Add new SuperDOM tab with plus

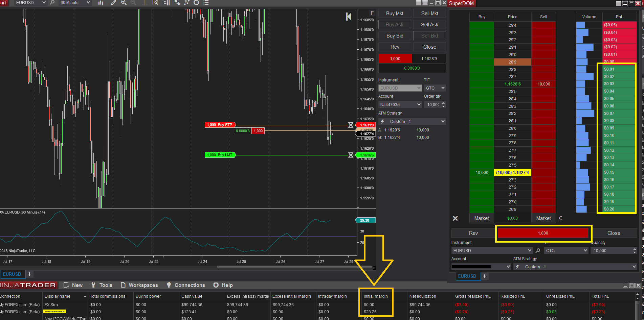pos(485,276)
